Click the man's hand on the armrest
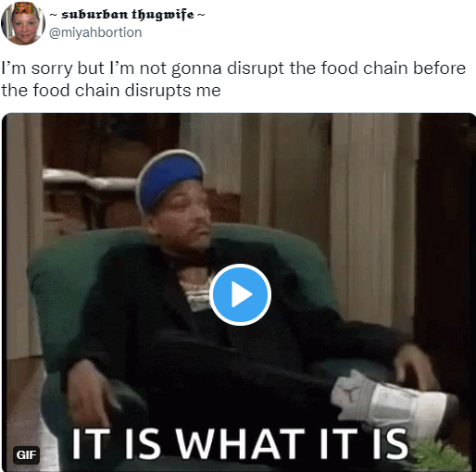The height and width of the screenshot is (472, 476). (x=415, y=366)
